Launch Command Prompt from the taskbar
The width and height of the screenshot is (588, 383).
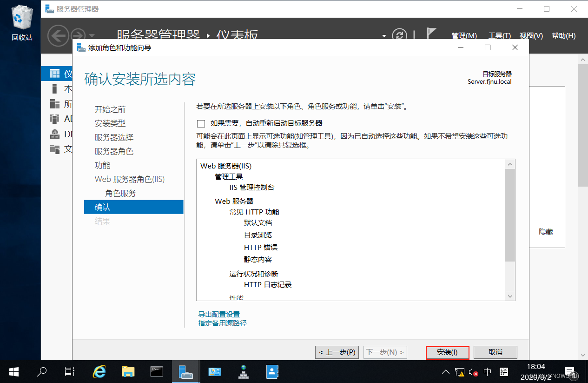click(157, 371)
